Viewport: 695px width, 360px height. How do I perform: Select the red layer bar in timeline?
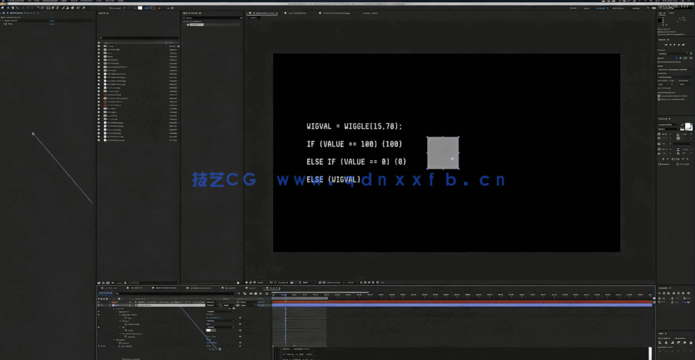point(462,302)
